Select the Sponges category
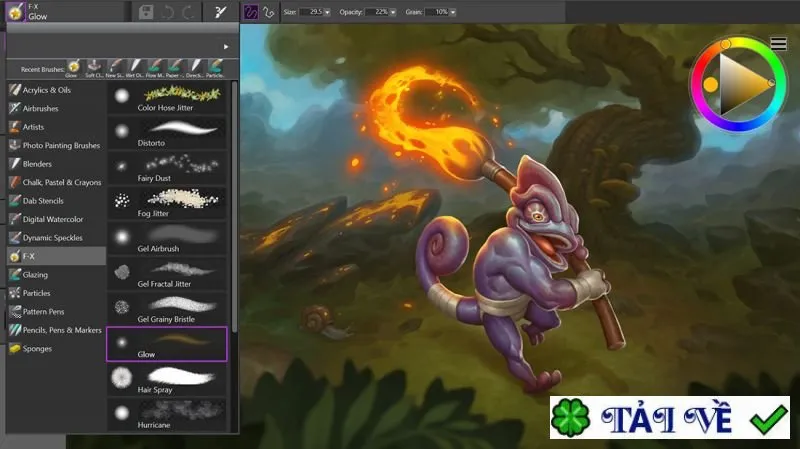Screen dimensions: 800x449 pyautogui.click(x=56, y=348)
